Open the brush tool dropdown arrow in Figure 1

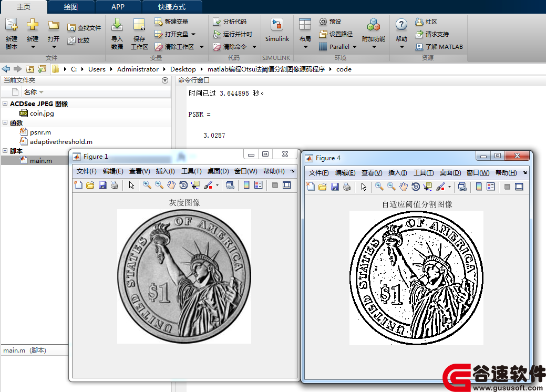click(217, 185)
